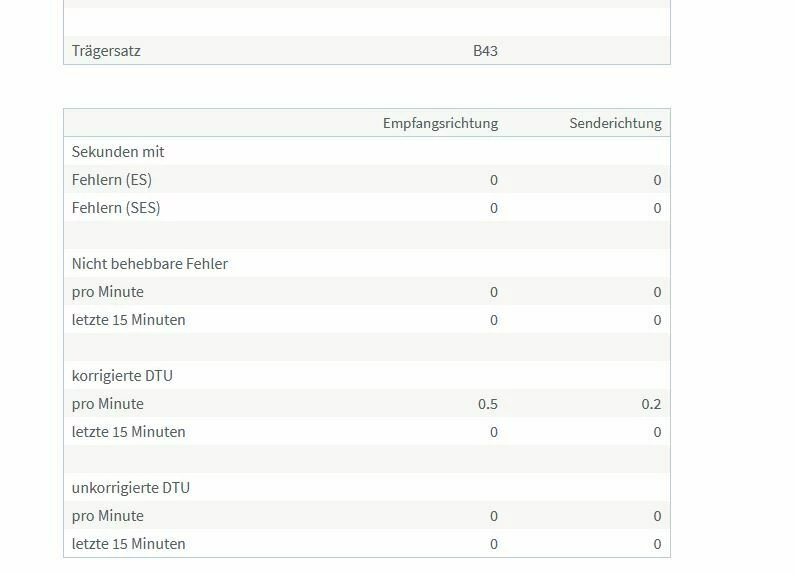795x573 pixels.
Task: Click 'letzte 15 Minuten' under Nicht behebbare Fehler
Action: 129,320
